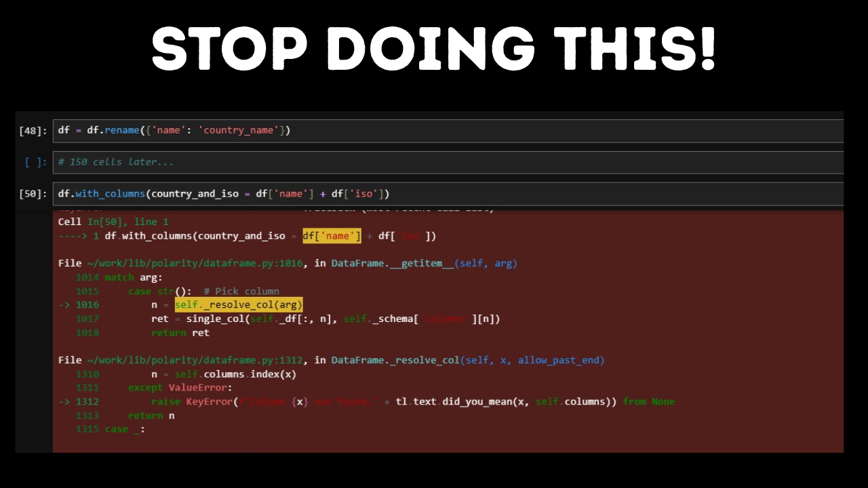
Task: Click traceback line 1017 'ret = single_col'
Action: (288, 319)
